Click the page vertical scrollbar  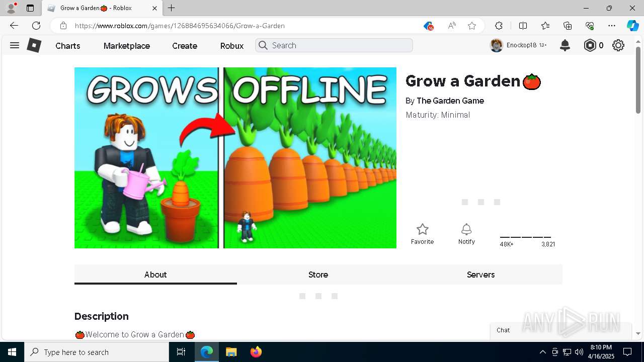[638, 80]
